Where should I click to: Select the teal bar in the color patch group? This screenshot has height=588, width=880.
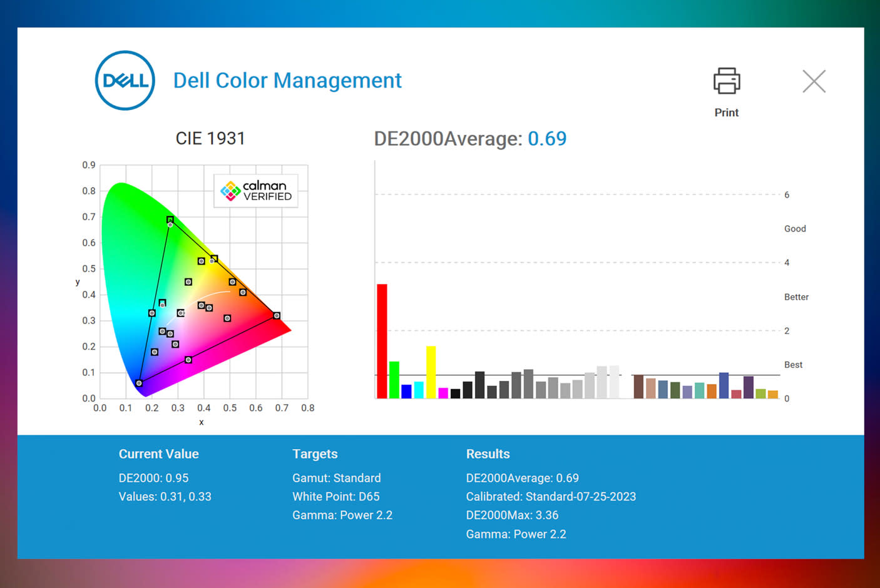tap(700, 390)
